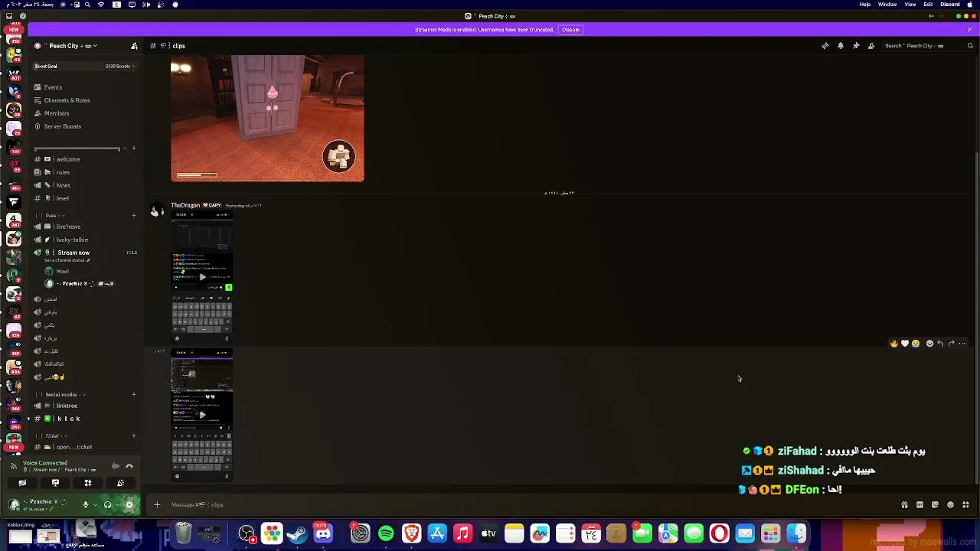980x551 pixels.
Task: Disconnect from the voice channel
Action: tap(129, 466)
